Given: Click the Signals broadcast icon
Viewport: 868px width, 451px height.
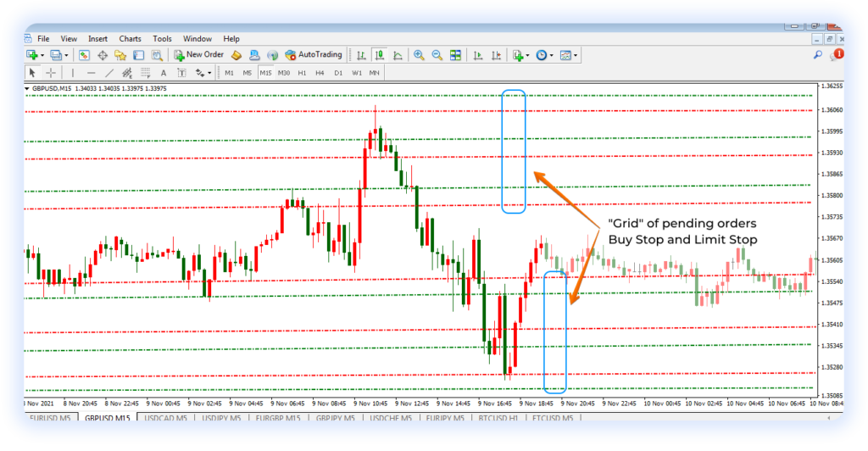Looking at the screenshot, I should pos(272,55).
